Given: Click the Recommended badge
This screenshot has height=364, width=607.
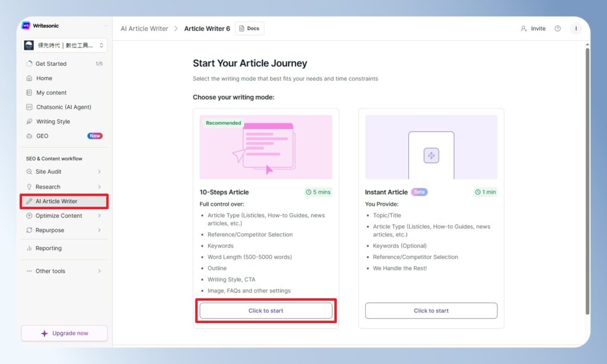Looking at the screenshot, I should (x=223, y=123).
